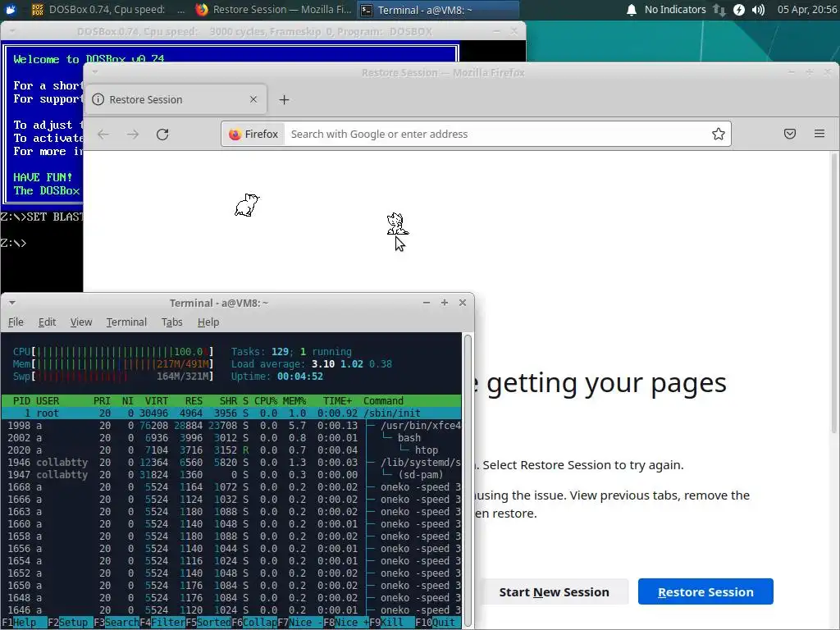This screenshot has height=630, width=840.
Task: Open the Firefox window menu arrow in title bar
Action: [95, 72]
